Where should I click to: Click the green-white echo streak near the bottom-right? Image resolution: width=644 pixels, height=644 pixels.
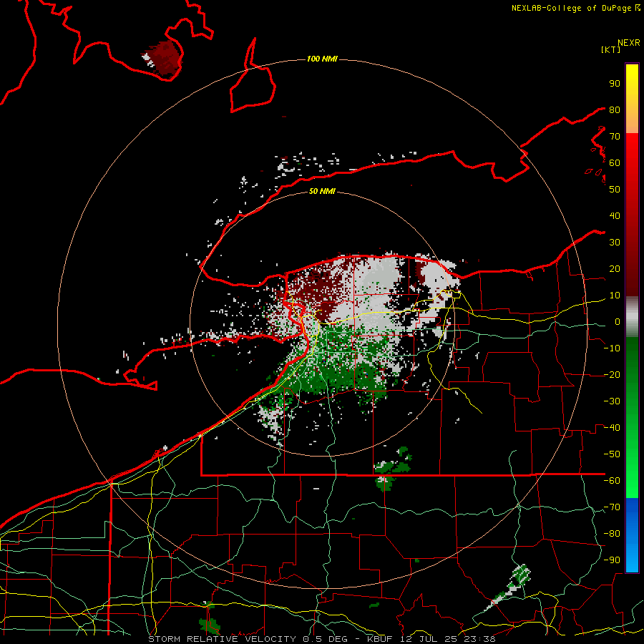[x=508, y=587]
